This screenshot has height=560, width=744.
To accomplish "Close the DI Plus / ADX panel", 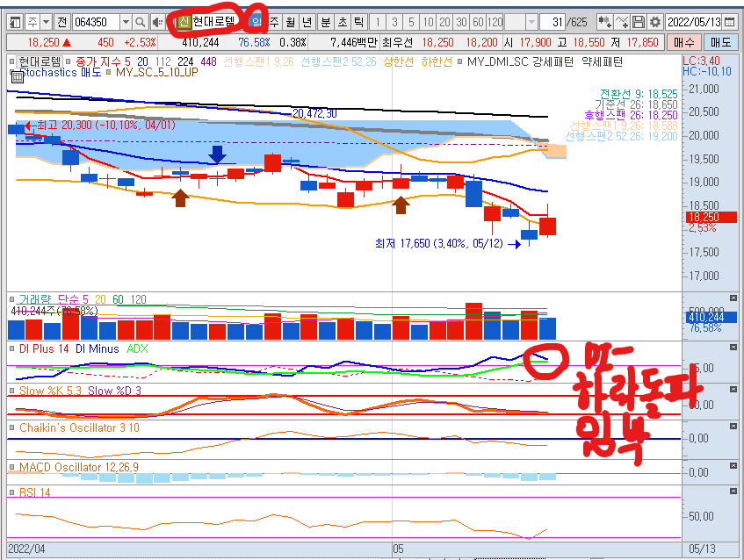I will click(733, 348).
